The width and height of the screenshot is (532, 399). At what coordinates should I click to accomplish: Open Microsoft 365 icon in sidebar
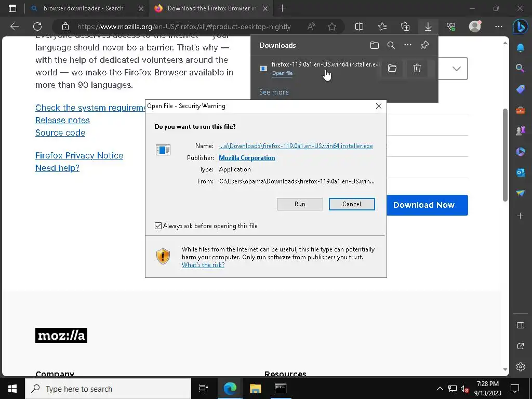click(520, 152)
